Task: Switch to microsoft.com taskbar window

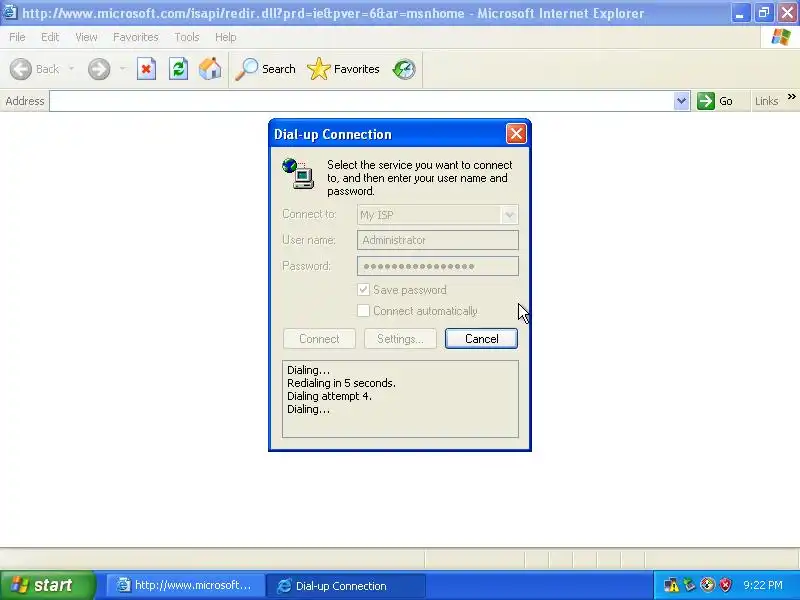Action: (x=185, y=585)
